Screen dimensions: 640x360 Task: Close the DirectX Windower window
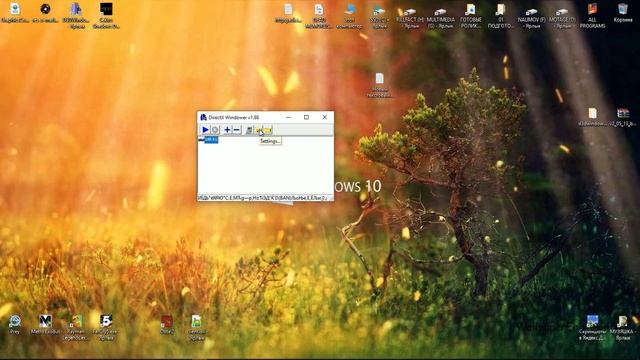tap(324, 117)
